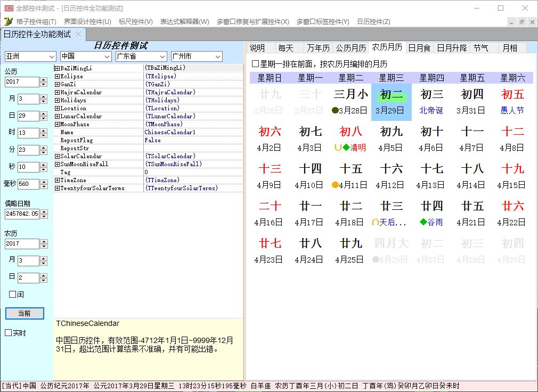Switch to the 万年历 tab
This screenshot has width=538, height=392.
(x=317, y=48)
